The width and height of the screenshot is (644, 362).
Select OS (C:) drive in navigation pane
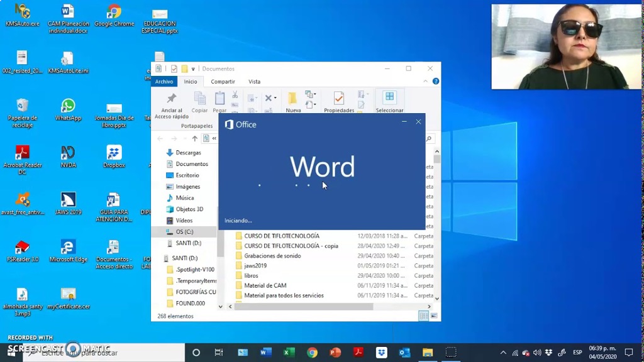(x=184, y=231)
